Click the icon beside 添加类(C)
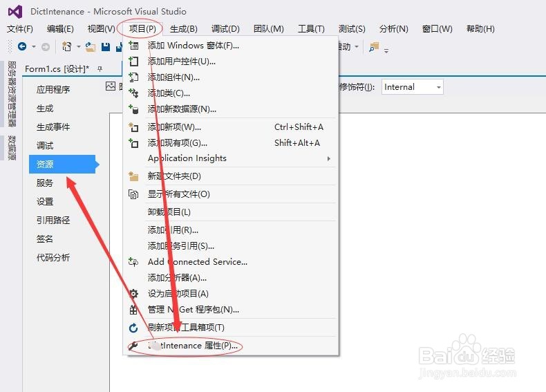This screenshot has width=546, height=392. 133,93
